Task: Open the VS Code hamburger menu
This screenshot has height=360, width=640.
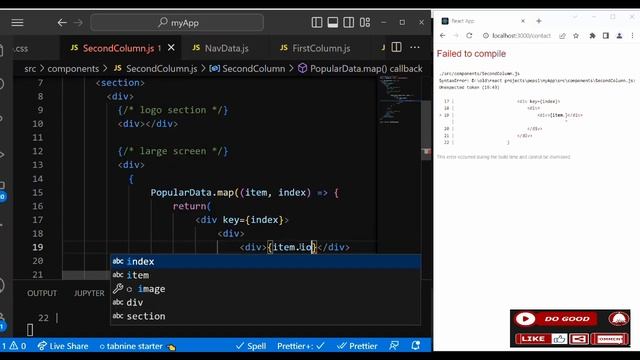Action: (17, 22)
